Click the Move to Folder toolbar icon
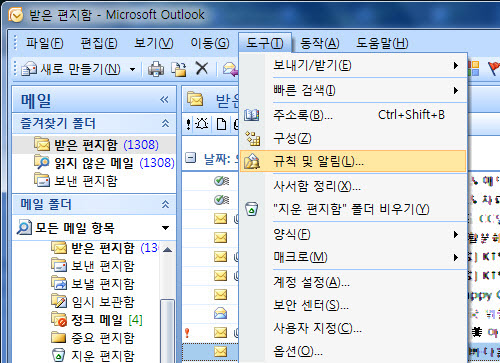The width and height of the screenshot is (500, 363). click(179, 69)
